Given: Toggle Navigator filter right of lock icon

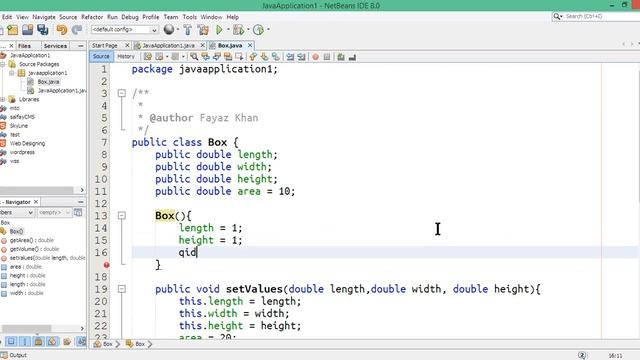Looking at the screenshot, I should coord(52,342).
